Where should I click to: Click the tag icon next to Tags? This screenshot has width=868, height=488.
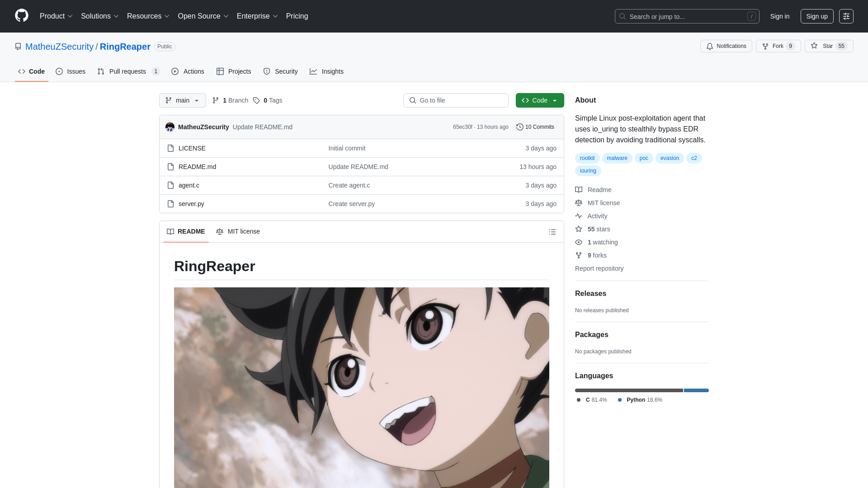tap(256, 100)
